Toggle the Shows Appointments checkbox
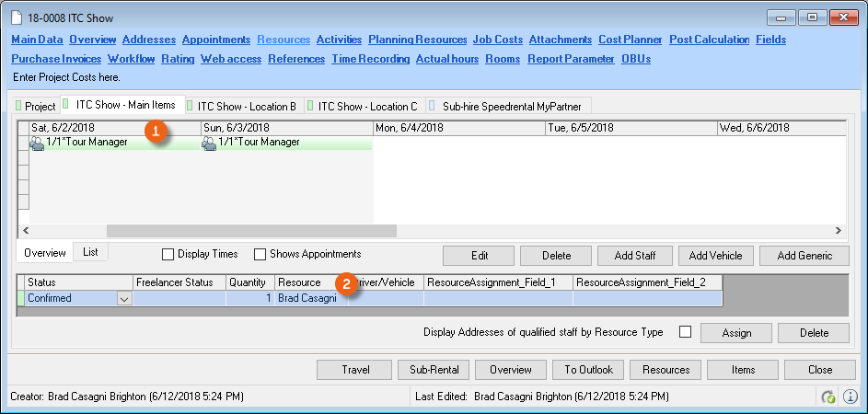The height and width of the screenshot is (414, 868). click(x=260, y=254)
